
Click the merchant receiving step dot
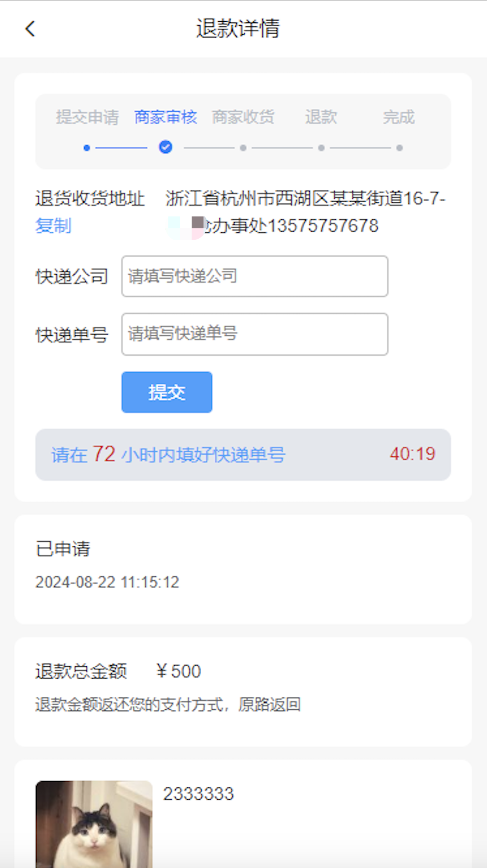click(243, 148)
